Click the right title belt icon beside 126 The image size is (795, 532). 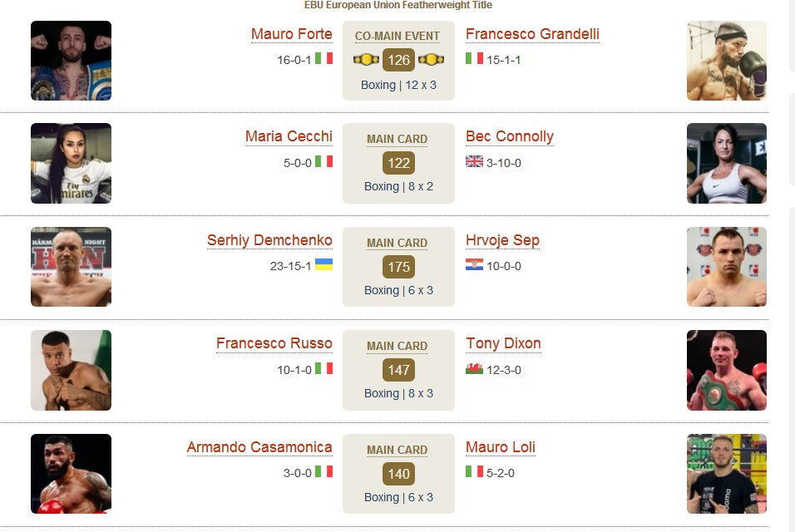[x=431, y=60]
